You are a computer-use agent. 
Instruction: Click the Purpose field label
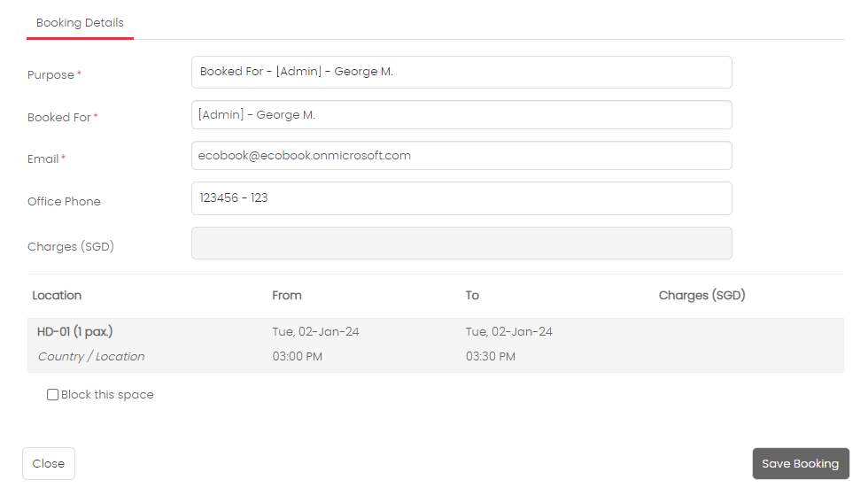[x=51, y=74]
